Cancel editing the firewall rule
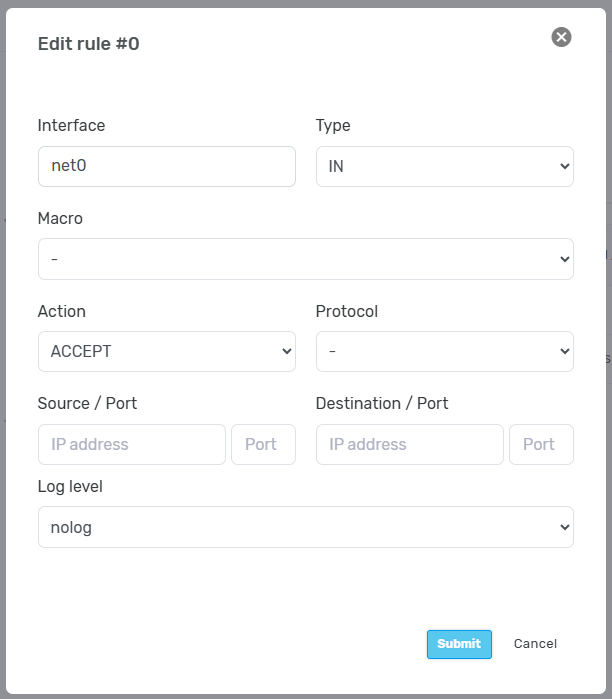This screenshot has height=699, width=612. point(535,644)
